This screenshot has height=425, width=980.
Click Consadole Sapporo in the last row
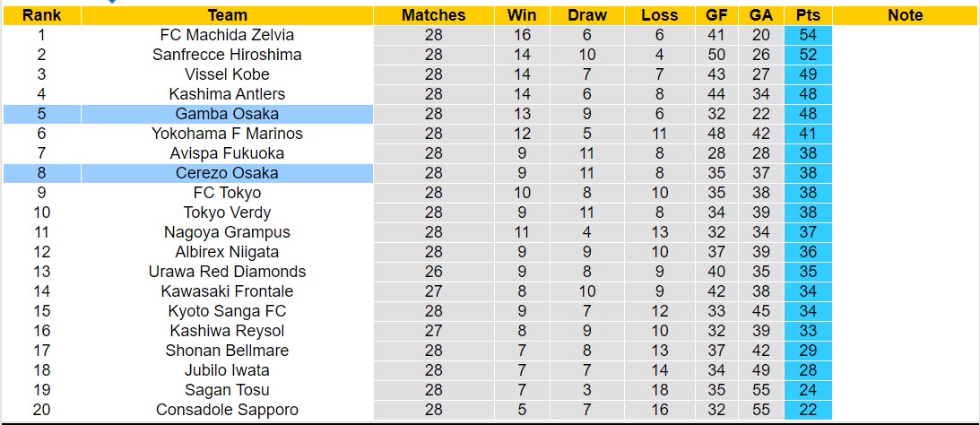click(227, 410)
